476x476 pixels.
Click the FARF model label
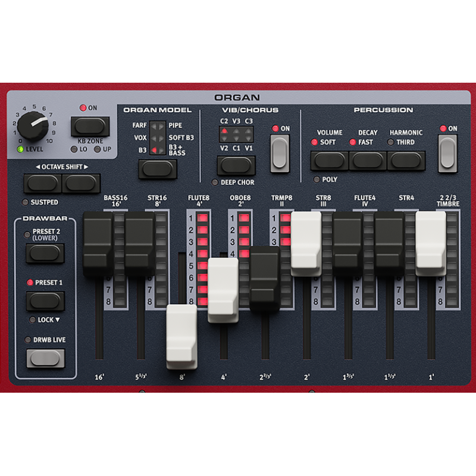139,126
